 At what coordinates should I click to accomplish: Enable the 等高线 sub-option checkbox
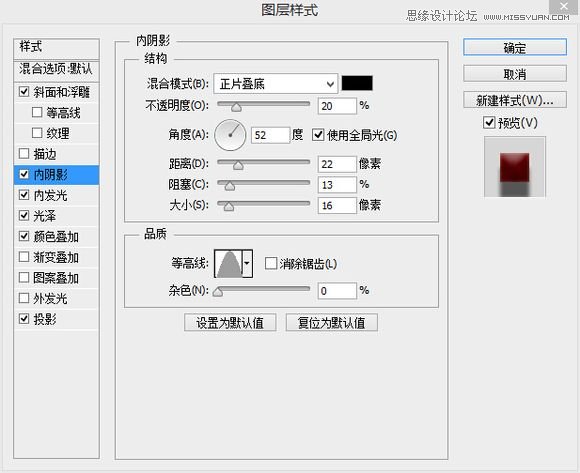click(37, 112)
